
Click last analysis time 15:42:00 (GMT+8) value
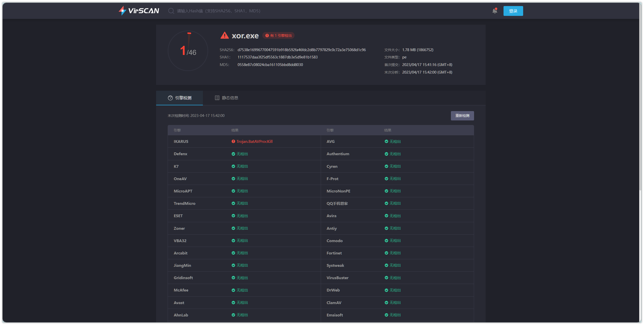427,72
